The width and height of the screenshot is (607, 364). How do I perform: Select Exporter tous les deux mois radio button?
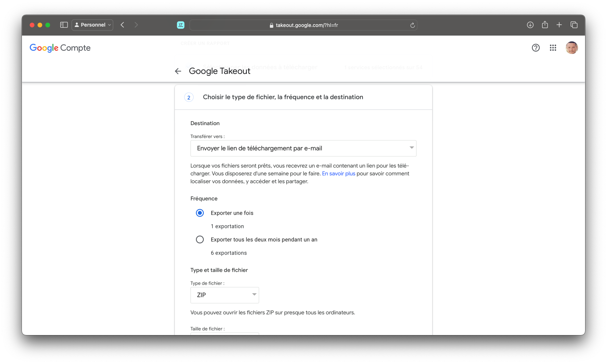(200, 240)
